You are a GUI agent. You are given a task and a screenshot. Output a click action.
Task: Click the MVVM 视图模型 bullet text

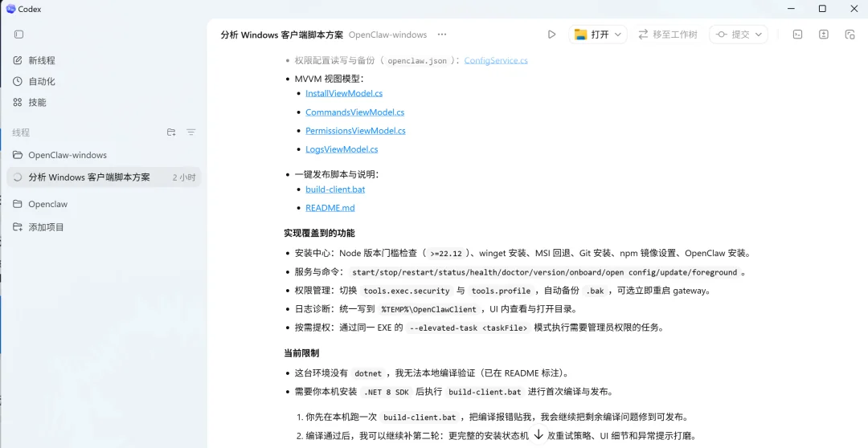pos(329,79)
